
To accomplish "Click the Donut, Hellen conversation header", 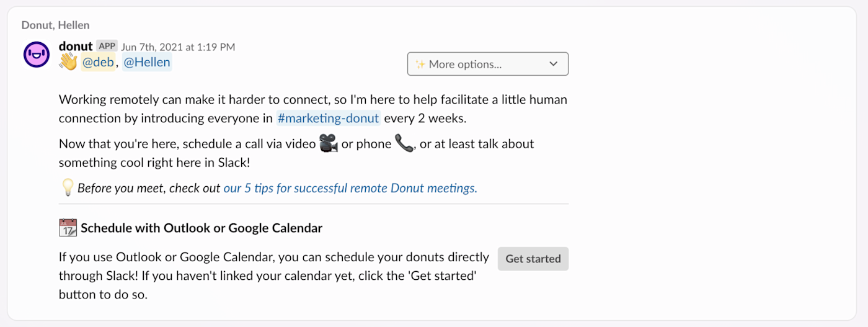I will [x=55, y=25].
